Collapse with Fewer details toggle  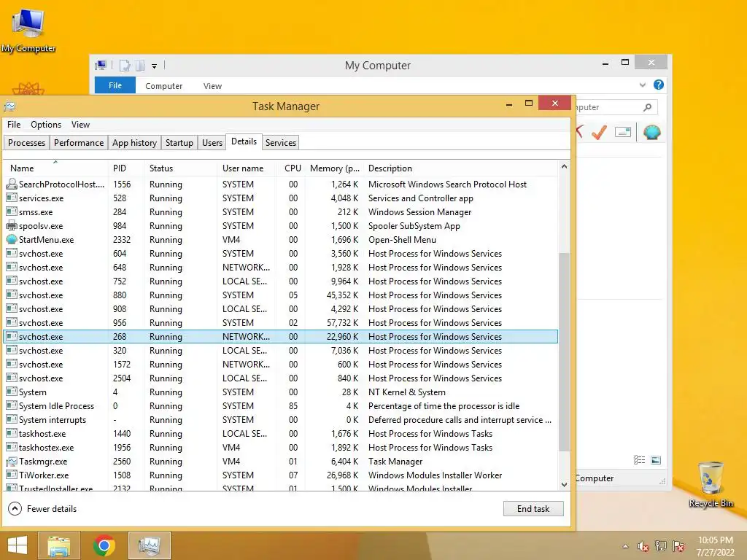pyautogui.click(x=42, y=508)
